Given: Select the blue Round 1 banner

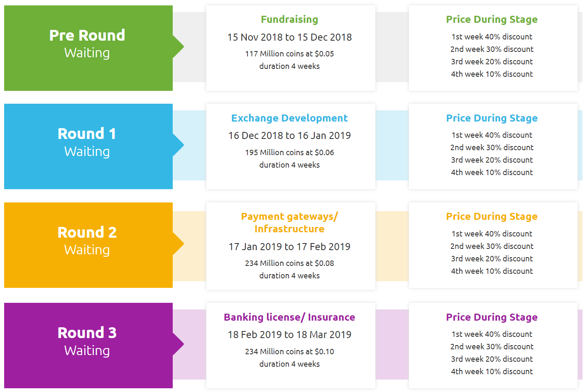Looking at the screenshot, I should 88,146.
